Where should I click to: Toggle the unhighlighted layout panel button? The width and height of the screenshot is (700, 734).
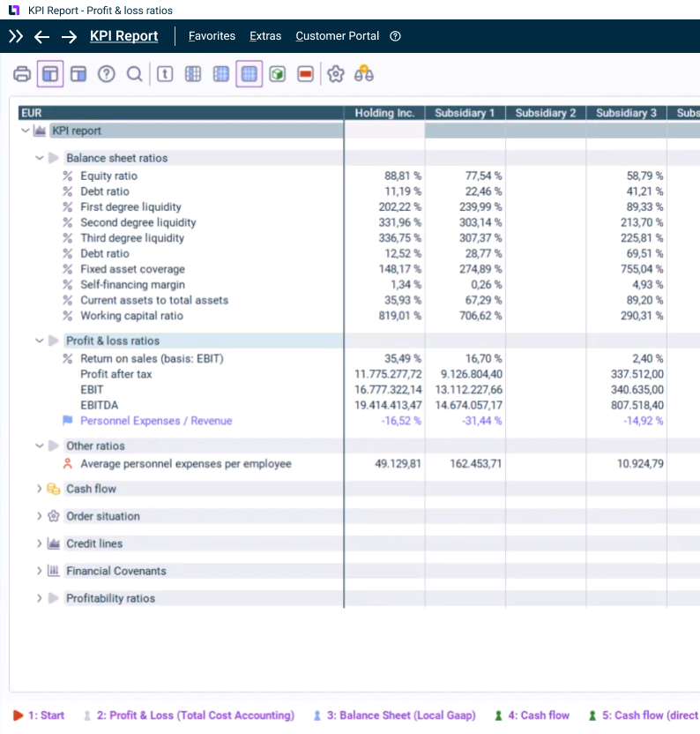[x=78, y=74]
